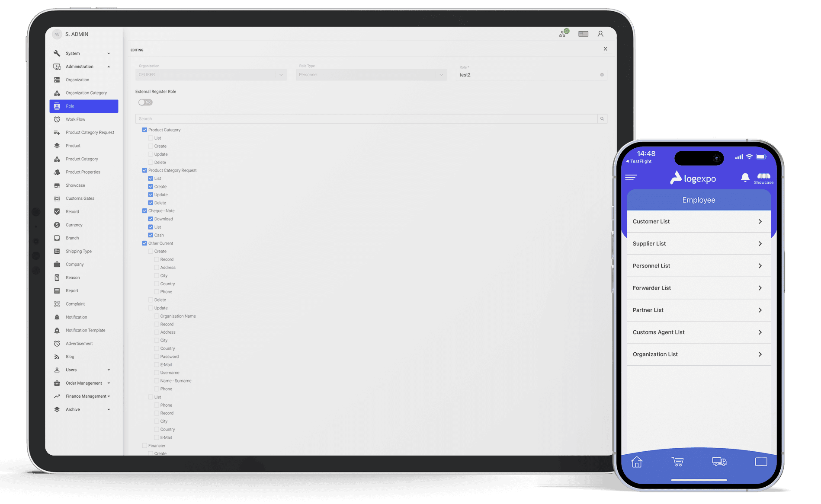This screenshot has width=821, height=504.
Task: Open the Role Type dropdown showing Personnel
Action: 371,75
